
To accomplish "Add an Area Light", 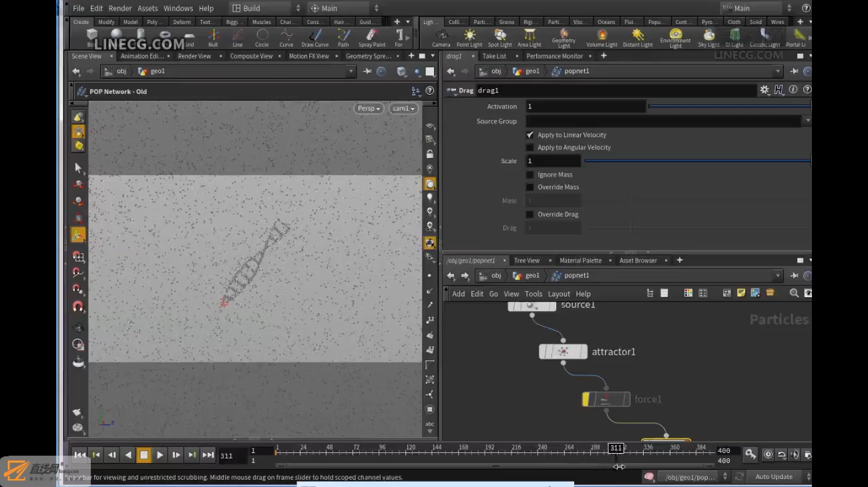I will [529, 37].
